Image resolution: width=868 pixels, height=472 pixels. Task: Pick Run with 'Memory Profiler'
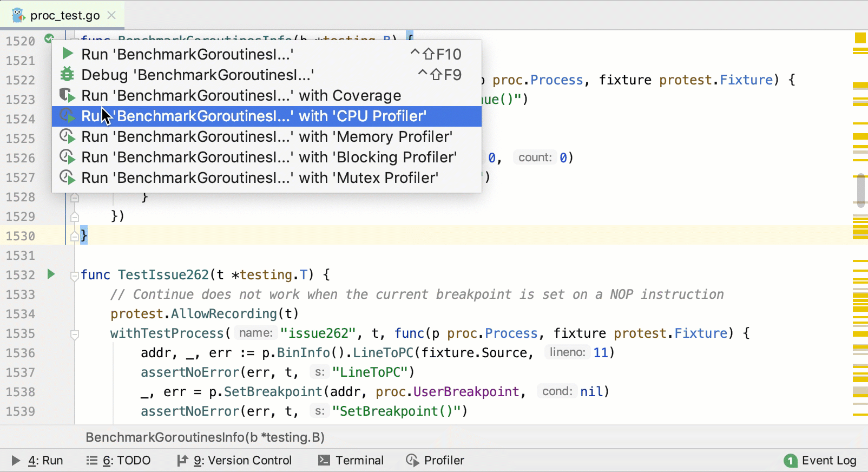pyautogui.click(x=266, y=136)
